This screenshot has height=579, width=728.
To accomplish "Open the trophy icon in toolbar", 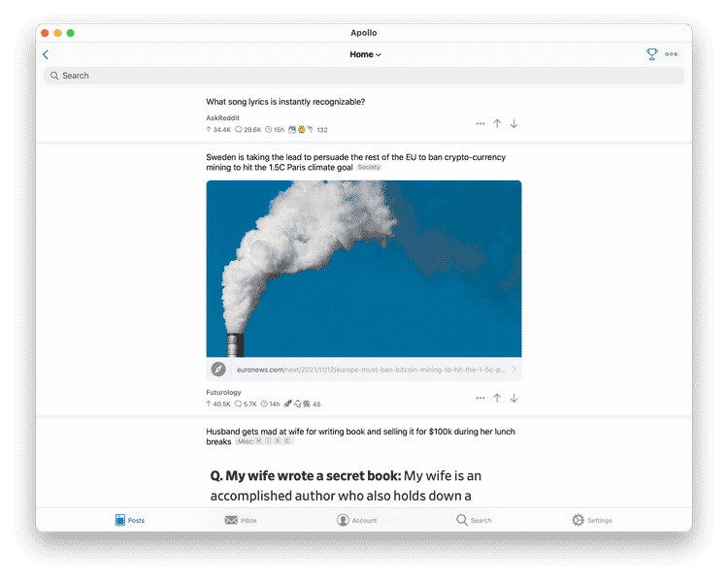I will [652, 54].
